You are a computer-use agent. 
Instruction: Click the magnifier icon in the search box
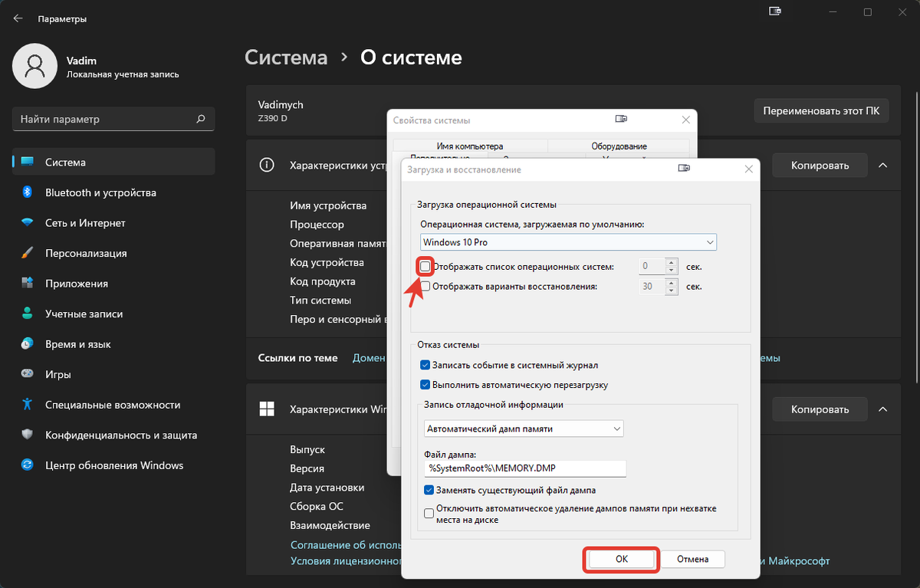(201, 119)
